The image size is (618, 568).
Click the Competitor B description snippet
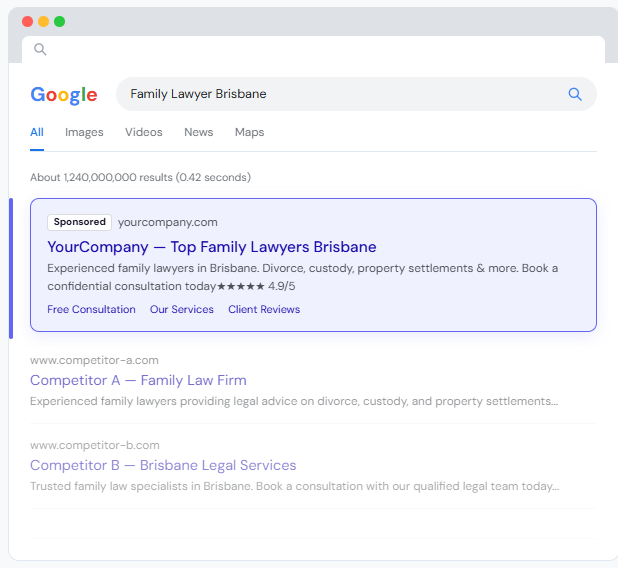coord(294,486)
